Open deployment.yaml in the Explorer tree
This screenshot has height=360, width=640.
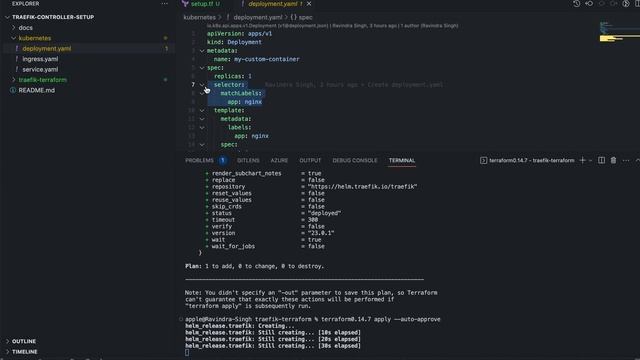click(47, 49)
